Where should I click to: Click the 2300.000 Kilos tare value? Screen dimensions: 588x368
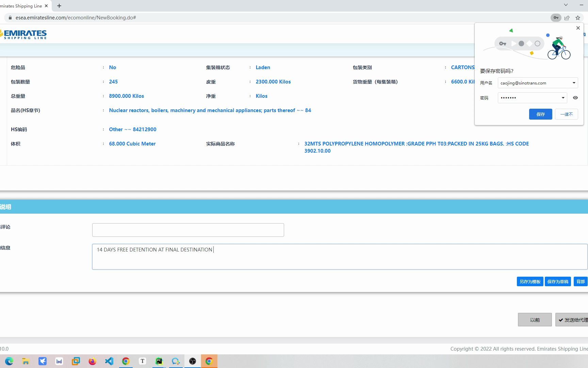(273, 82)
